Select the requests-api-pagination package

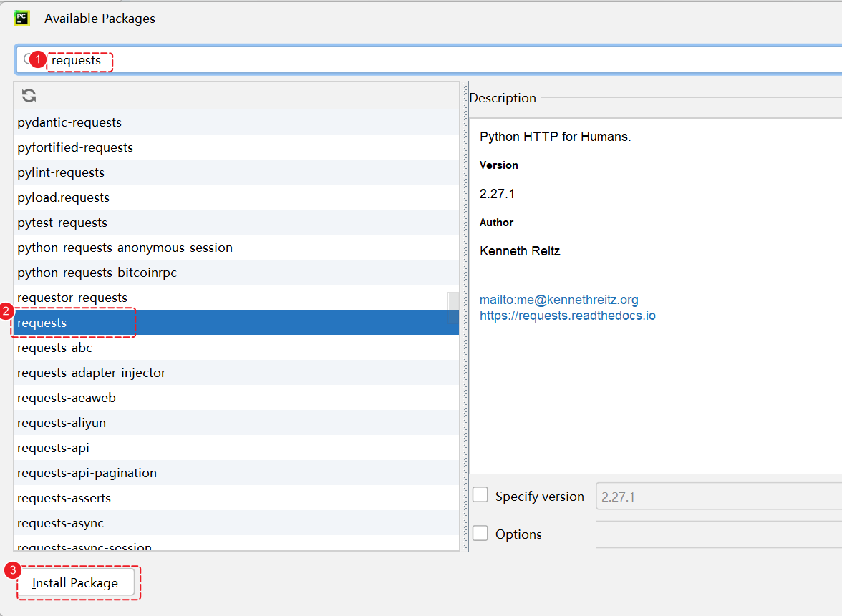(236, 473)
